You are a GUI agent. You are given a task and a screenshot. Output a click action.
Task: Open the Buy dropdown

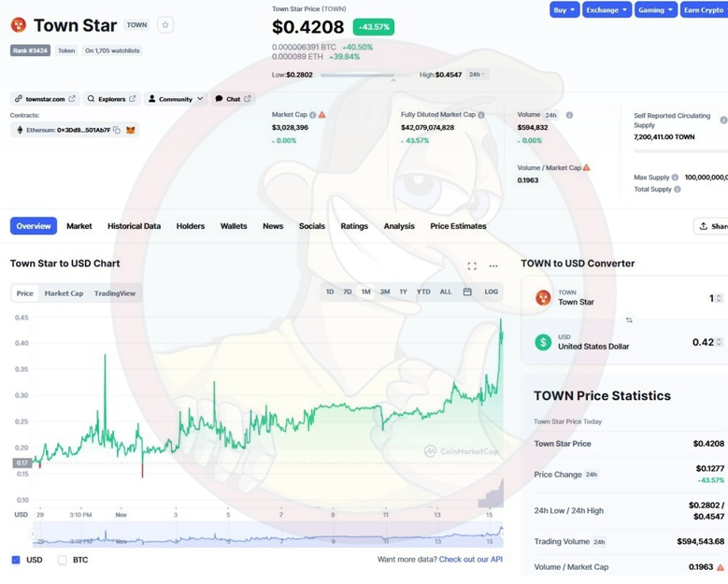tap(564, 9)
